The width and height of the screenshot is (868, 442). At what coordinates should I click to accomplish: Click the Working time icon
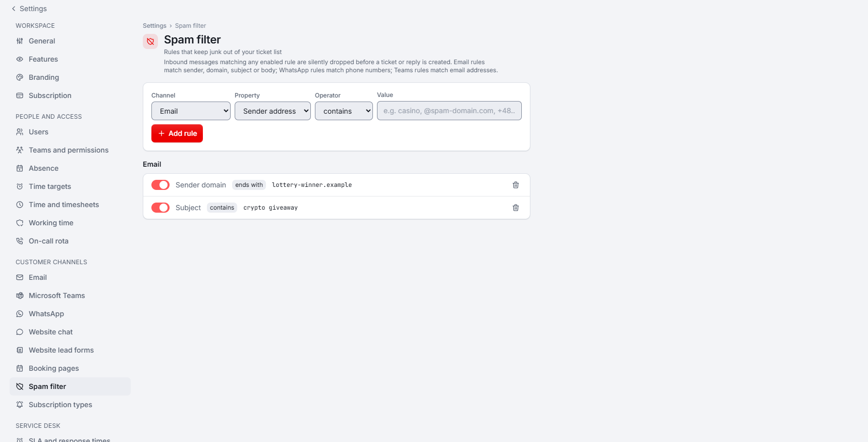point(20,223)
